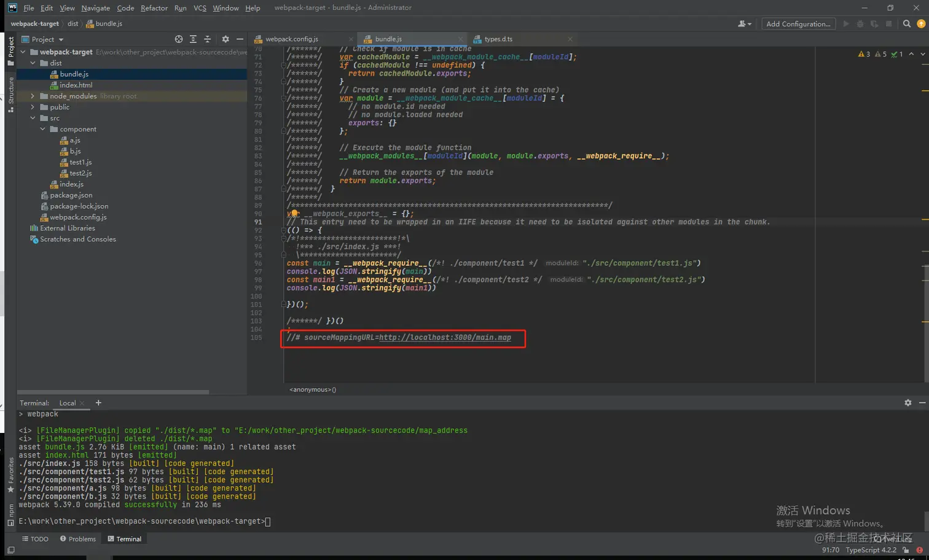Toggle the npm side tool window
This screenshot has height=560, width=929.
pos(10,515)
